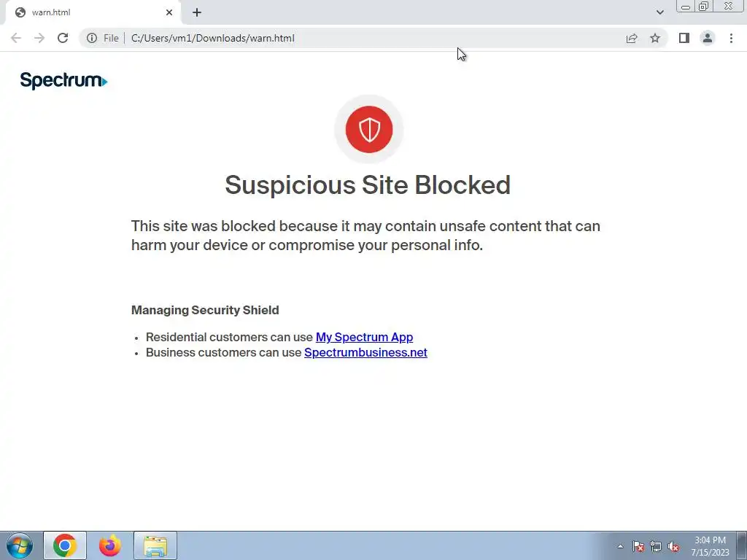Open Chrome's three-dot menu

(x=731, y=38)
